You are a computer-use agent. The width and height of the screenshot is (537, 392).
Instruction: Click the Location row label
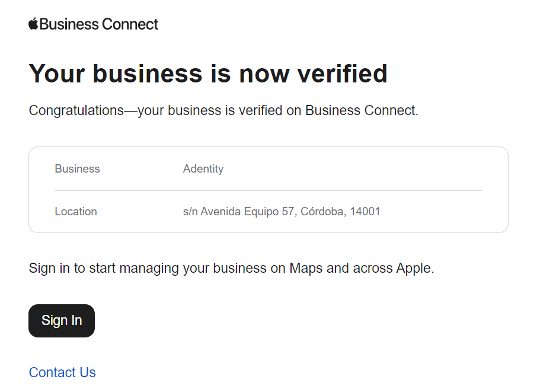(x=76, y=212)
